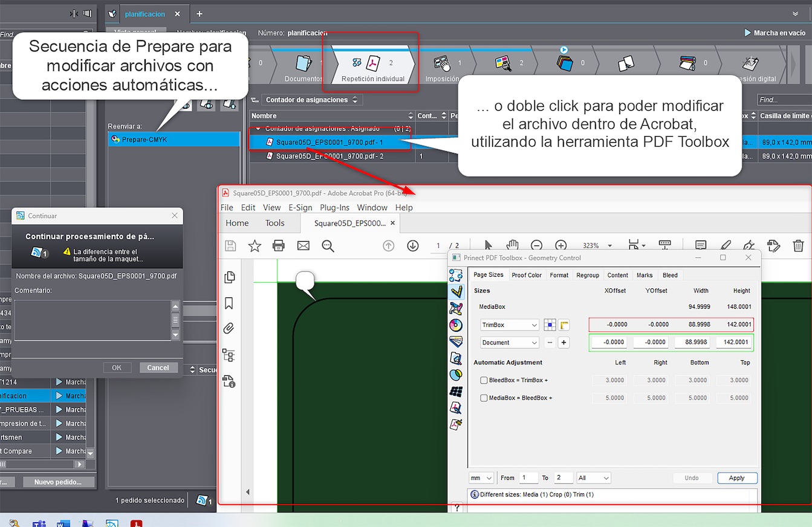The image size is (812, 527).
Task: Click the Marcha en vacío button
Action: pyautogui.click(x=775, y=33)
